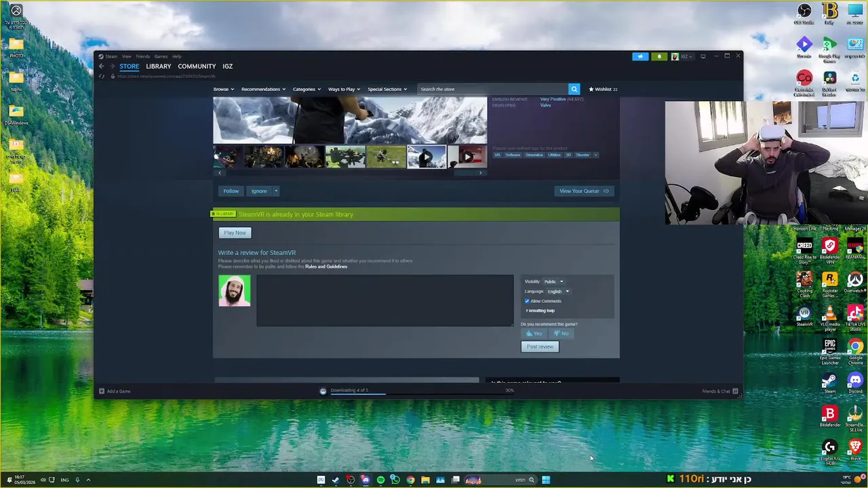This screenshot has height=488, width=868.
Task: Open the Categories dropdown
Action: click(307, 89)
